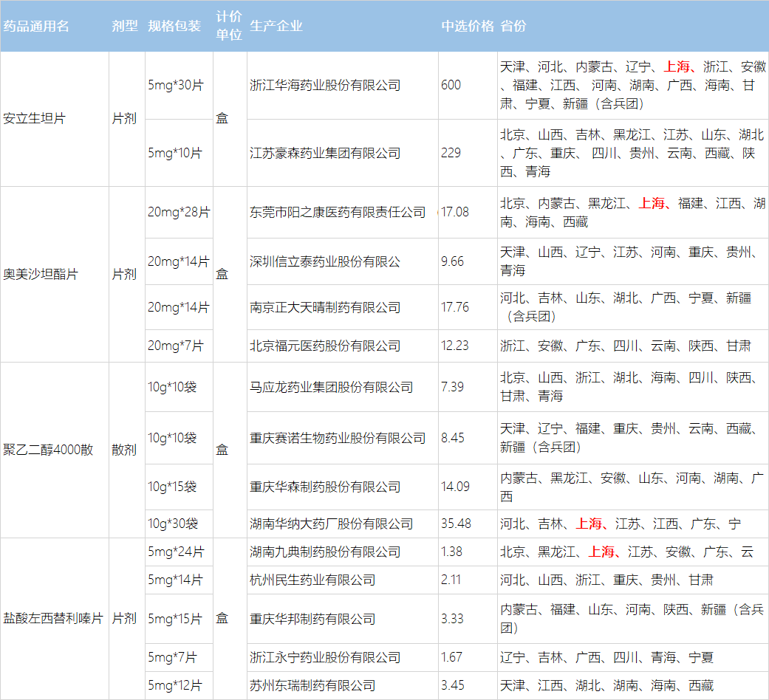This screenshot has width=769, height=700.
Task: Click the price 9.66 cell
Action: coord(452,261)
